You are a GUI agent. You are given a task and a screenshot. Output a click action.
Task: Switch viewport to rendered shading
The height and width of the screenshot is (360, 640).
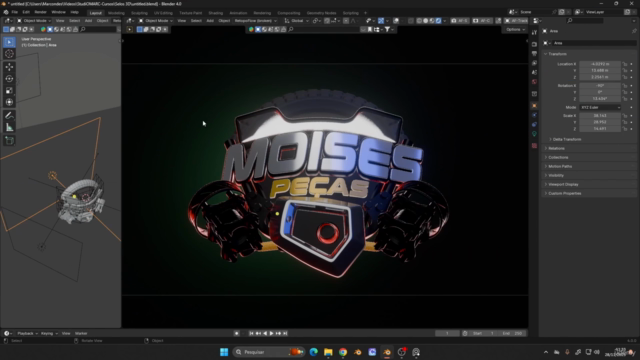pyautogui.click(x=438, y=20)
